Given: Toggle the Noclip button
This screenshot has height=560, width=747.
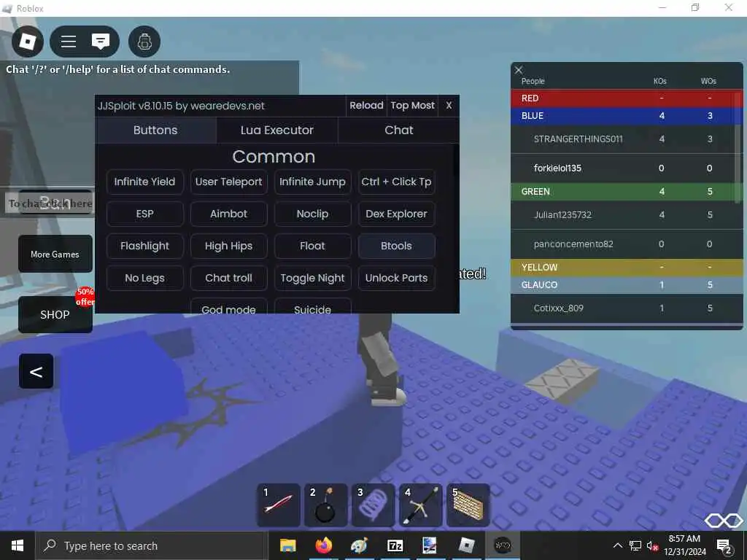Looking at the screenshot, I should (312, 214).
